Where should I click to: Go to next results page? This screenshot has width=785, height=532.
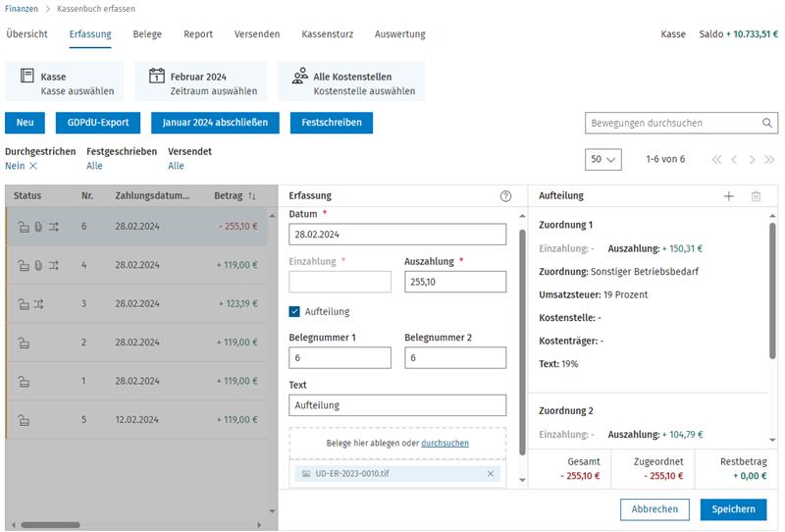coord(752,160)
